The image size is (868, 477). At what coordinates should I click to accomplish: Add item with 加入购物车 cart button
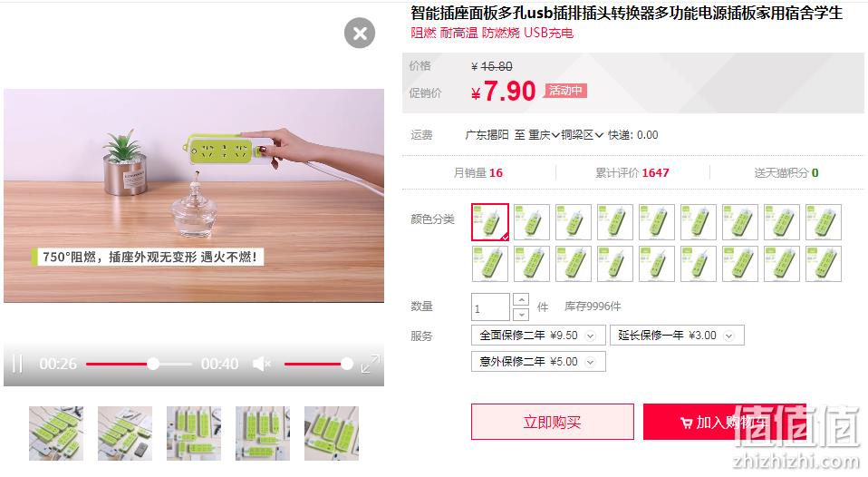[724, 423]
